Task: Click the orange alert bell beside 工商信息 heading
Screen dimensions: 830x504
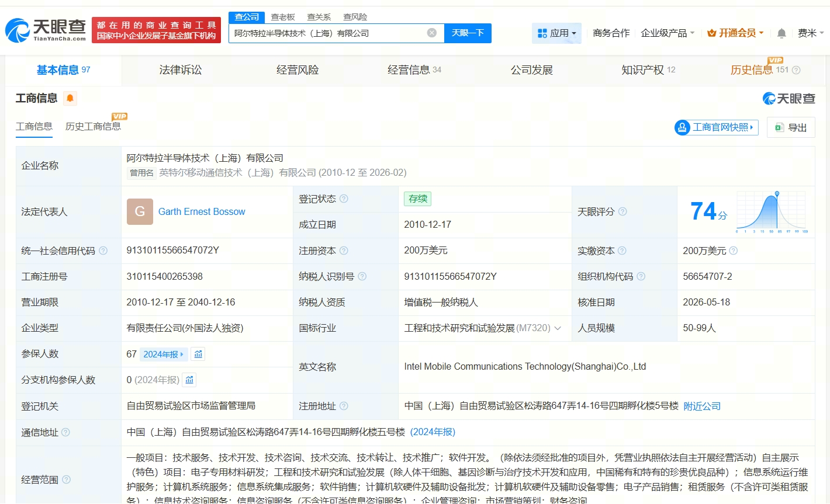Action: click(x=70, y=98)
